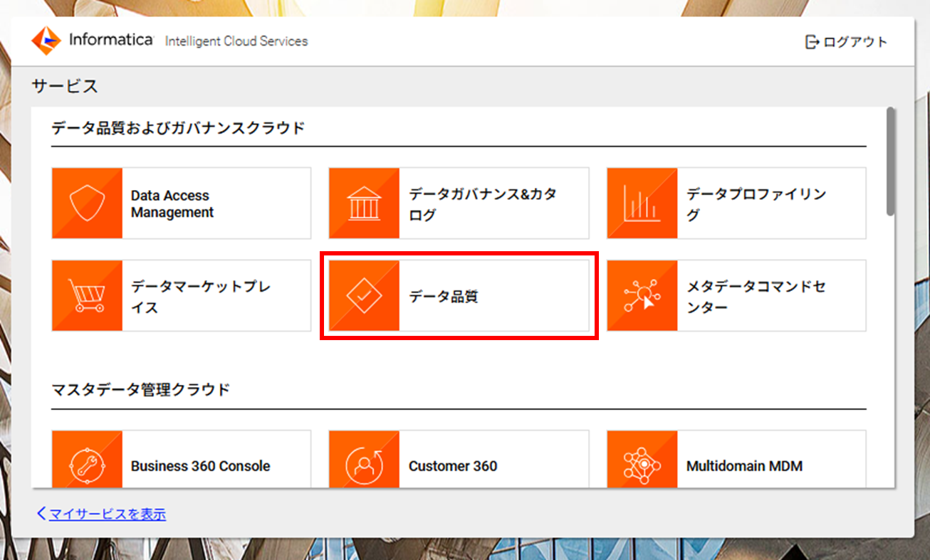930x560 pixels.
Task: Click the データ品質 checkmark diamond icon
Action: point(364,295)
